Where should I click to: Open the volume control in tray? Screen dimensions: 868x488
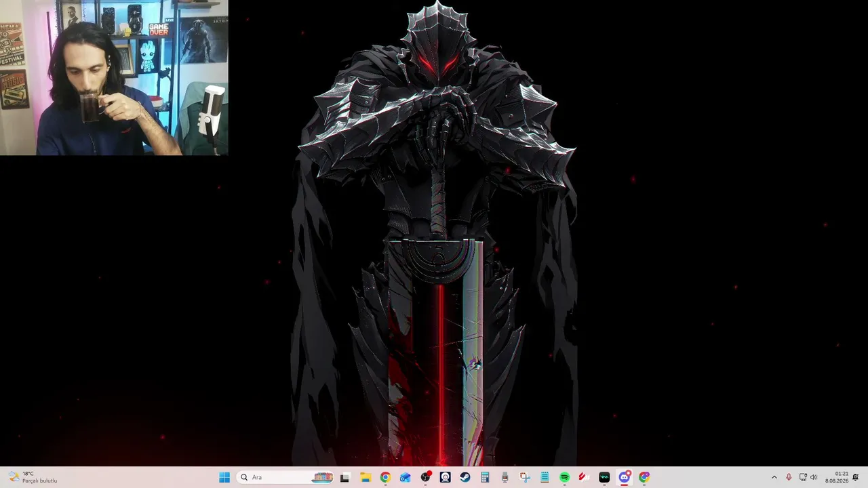coord(814,477)
